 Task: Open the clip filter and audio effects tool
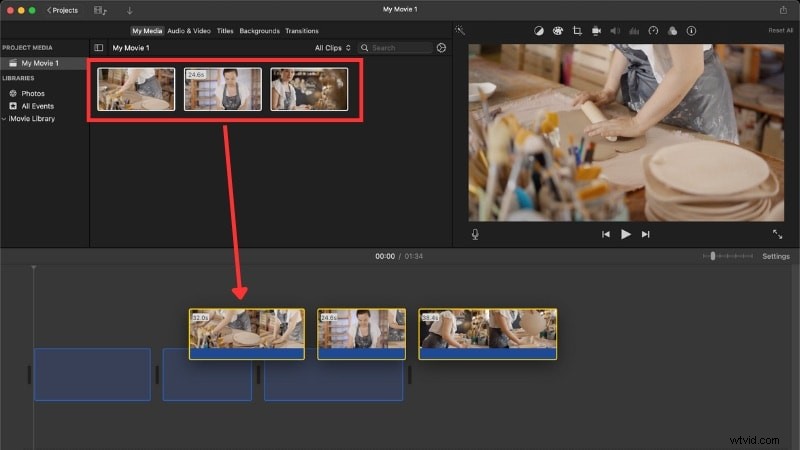[x=672, y=30]
